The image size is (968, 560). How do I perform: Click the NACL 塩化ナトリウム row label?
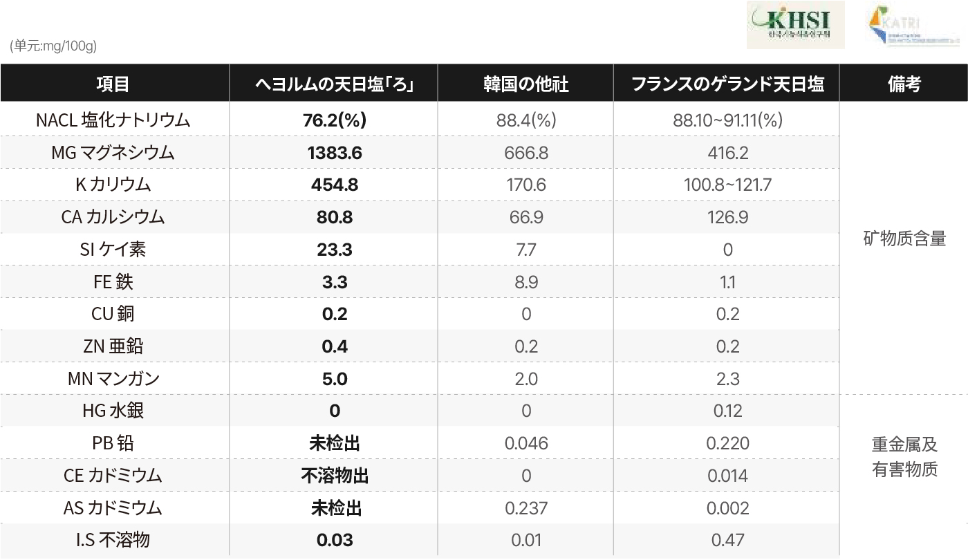(113, 120)
